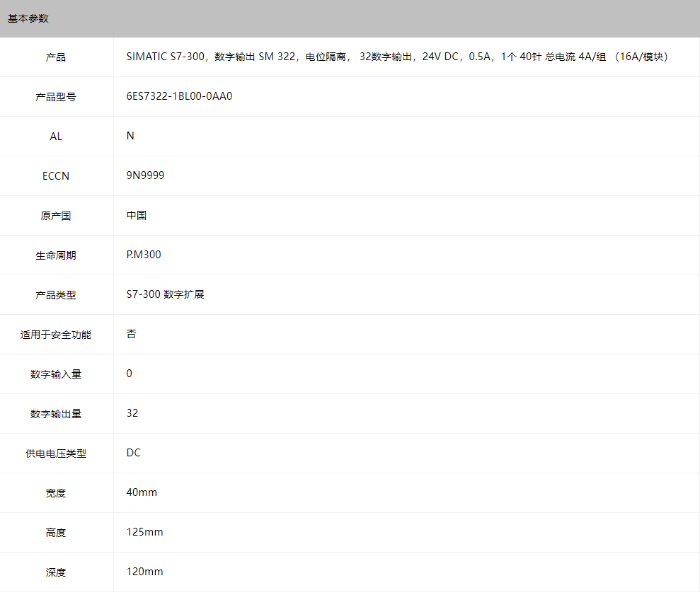Select the safety function value 否
The image size is (700, 595).
(131, 334)
